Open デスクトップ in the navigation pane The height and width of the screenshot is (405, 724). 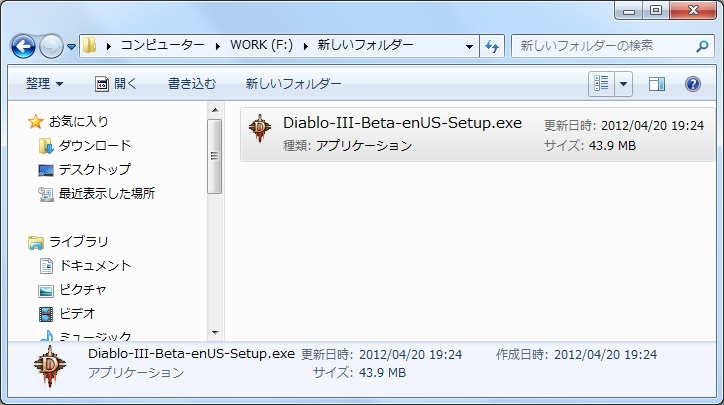[95, 169]
